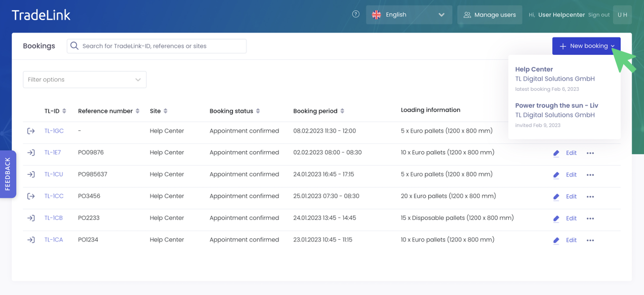
Task: Click the New booking dropdown button
Action: pos(586,46)
